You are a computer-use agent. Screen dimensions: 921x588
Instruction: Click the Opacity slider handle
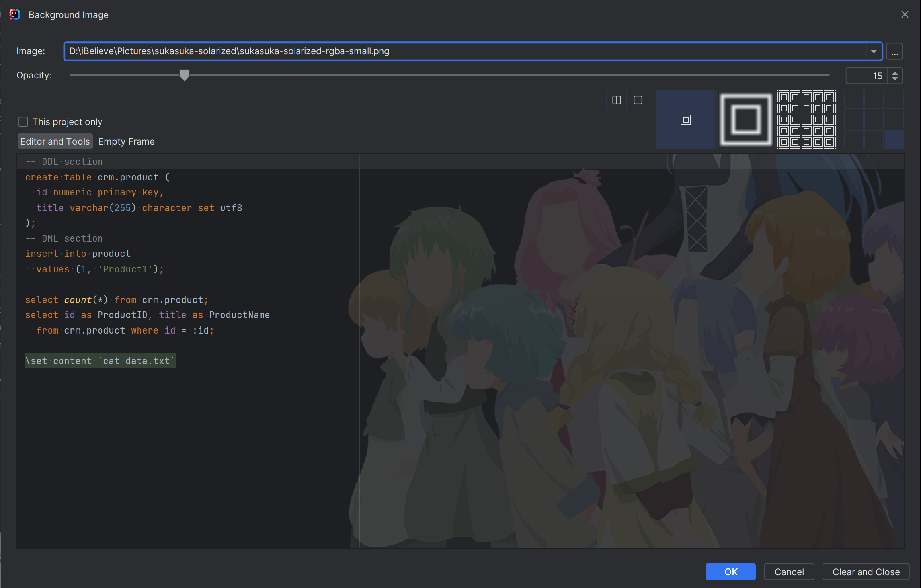pyautogui.click(x=184, y=75)
